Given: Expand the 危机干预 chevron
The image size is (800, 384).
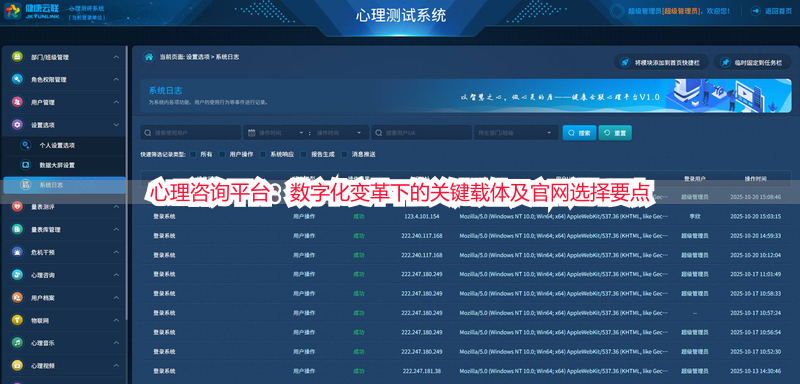Looking at the screenshot, I should pyautogui.click(x=116, y=252).
